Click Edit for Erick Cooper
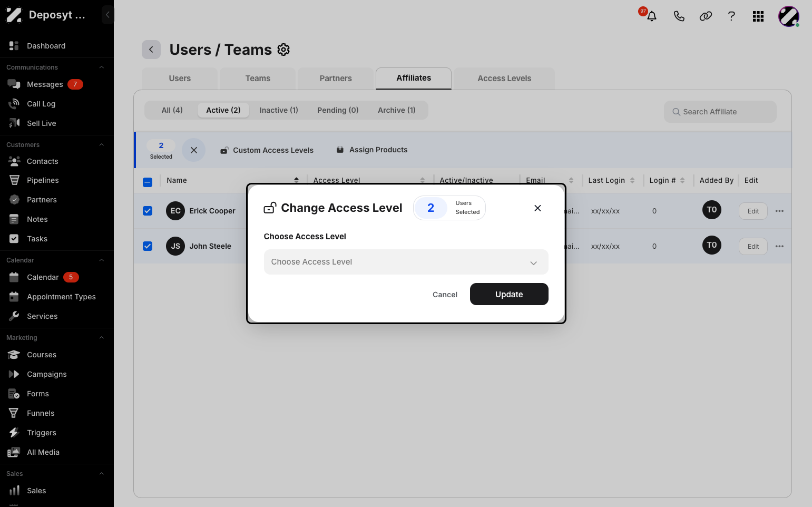 click(x=753, y=211)
